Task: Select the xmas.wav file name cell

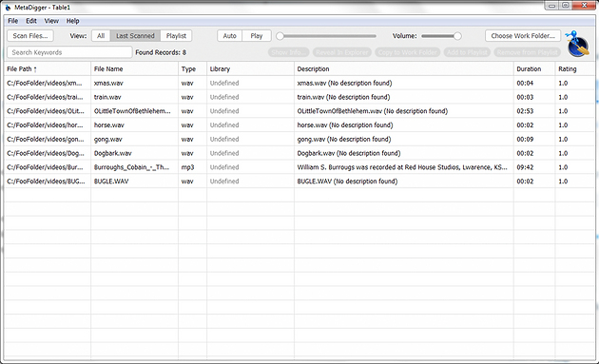Action: point(134,83)
